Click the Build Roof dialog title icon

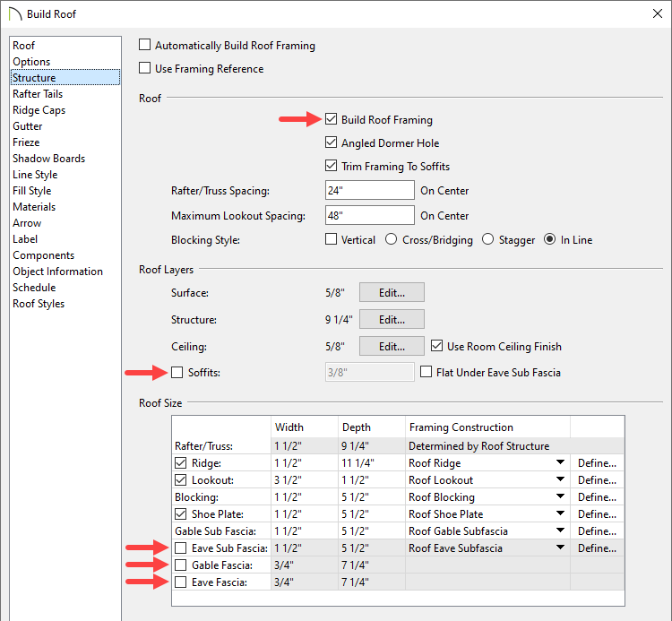(15, 13)
